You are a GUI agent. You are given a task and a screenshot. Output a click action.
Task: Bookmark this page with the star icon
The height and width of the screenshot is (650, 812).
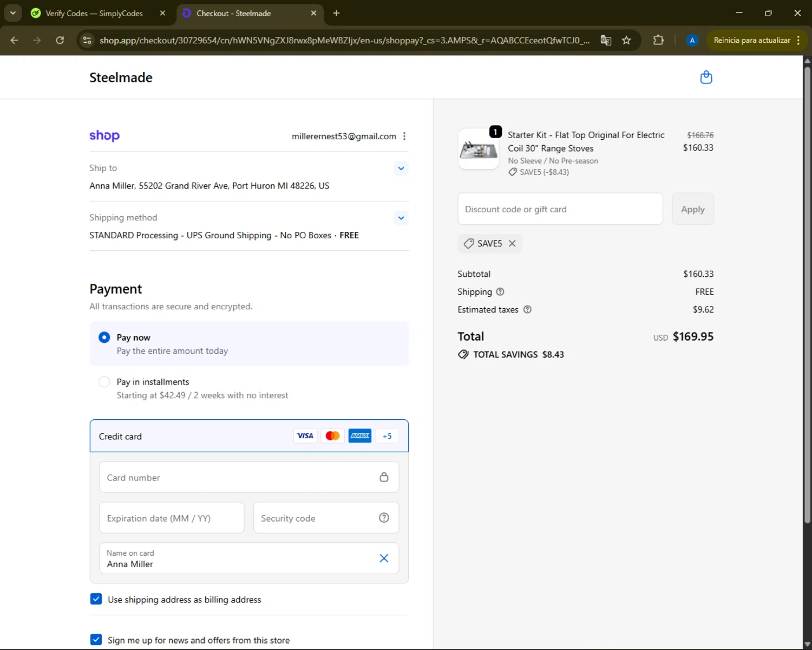[626, 40]
